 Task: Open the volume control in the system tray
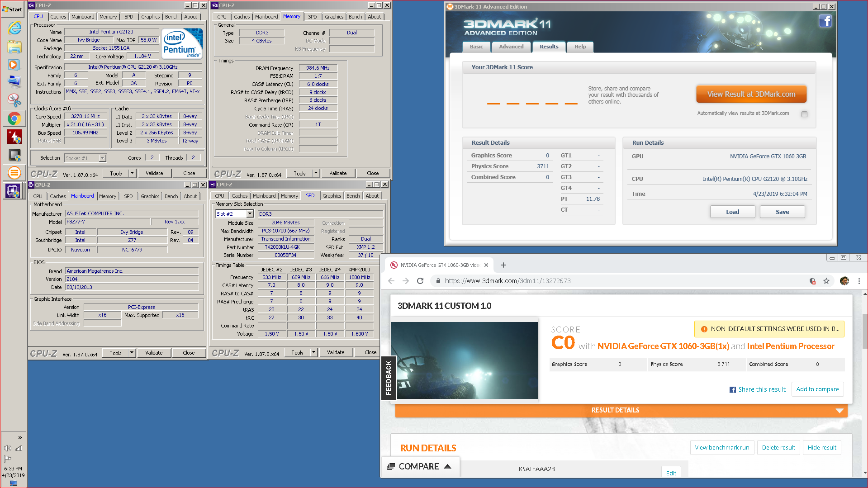7,448
